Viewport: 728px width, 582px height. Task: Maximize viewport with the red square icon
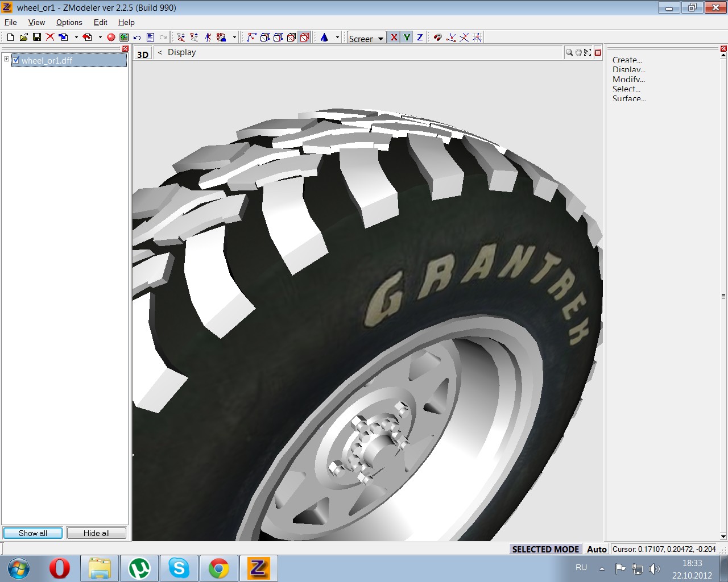[x=598, y=52]
